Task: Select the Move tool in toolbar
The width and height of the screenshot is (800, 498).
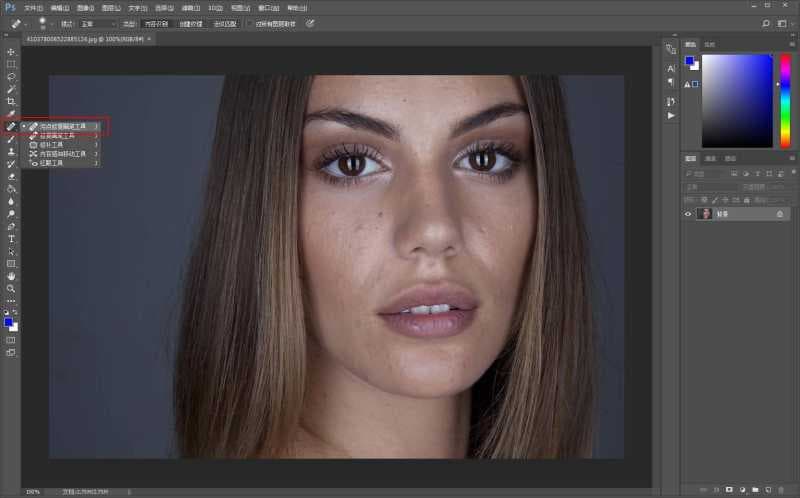Action: pos(11,51)
